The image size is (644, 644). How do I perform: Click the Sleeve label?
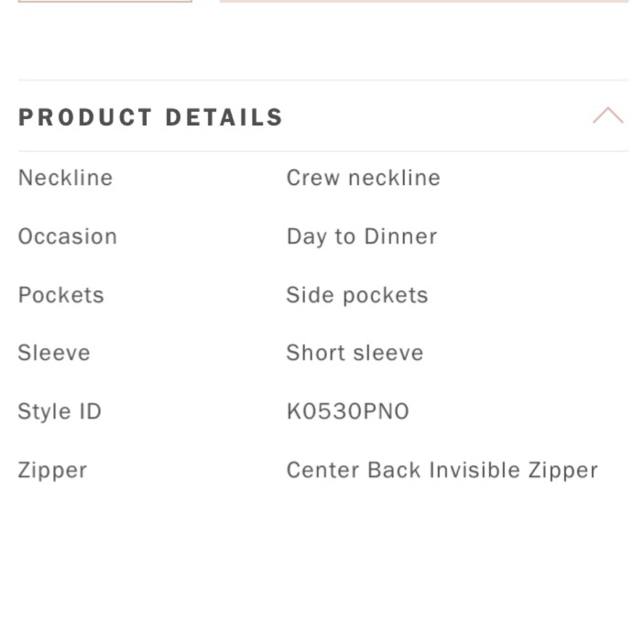coord(54,353)
